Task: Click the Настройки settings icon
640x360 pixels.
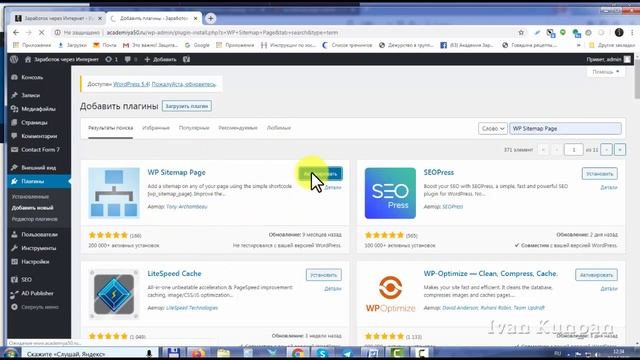Action: (x=14, y=262)
